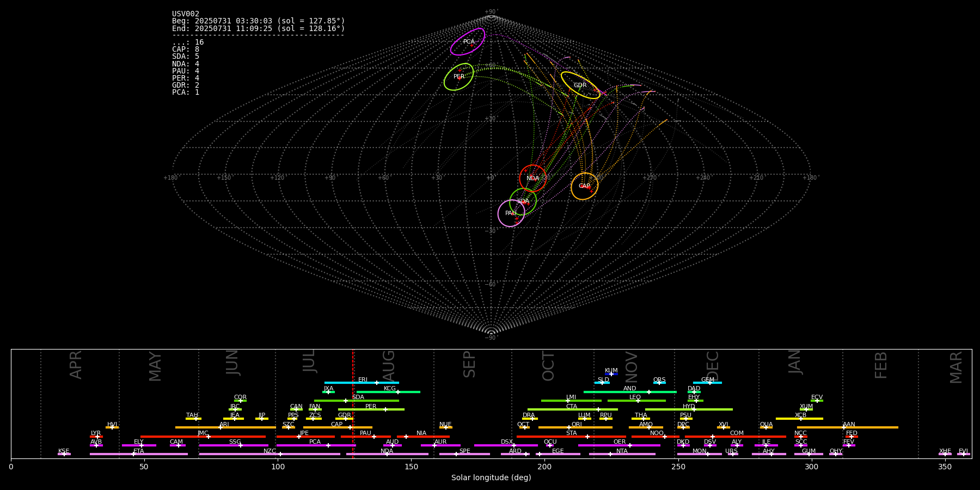This screenshot has height=490, width=980.
Task: Click the PER radiant ellipse on sky map
Action: pyautogui.click(x=459, y=77)
